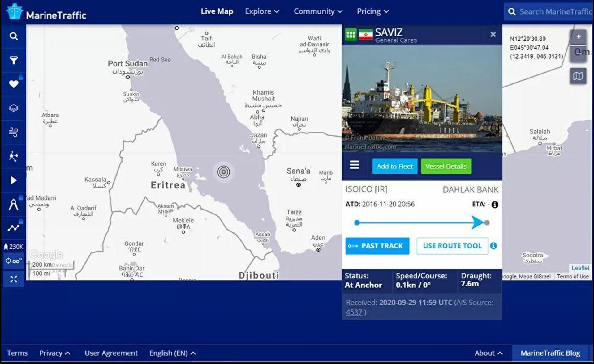Open the Community menu
Viewport: 594px width, 364px height.
click(x=317, y=11)
